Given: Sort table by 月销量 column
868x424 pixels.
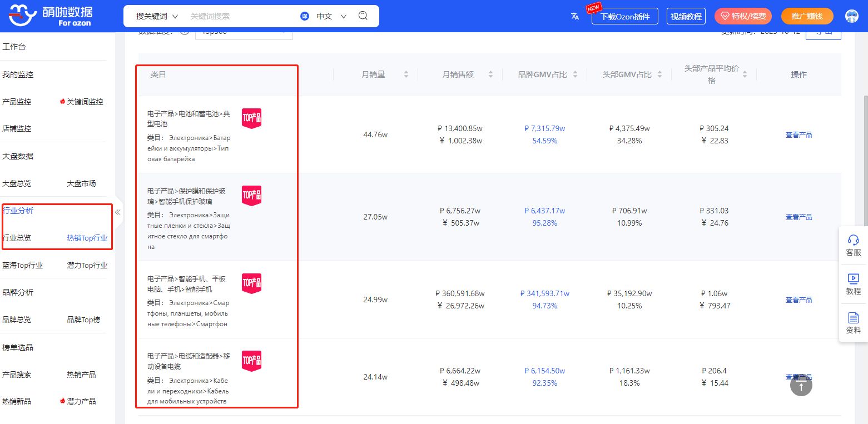Looking at the screenshot, I should [406, 74].
